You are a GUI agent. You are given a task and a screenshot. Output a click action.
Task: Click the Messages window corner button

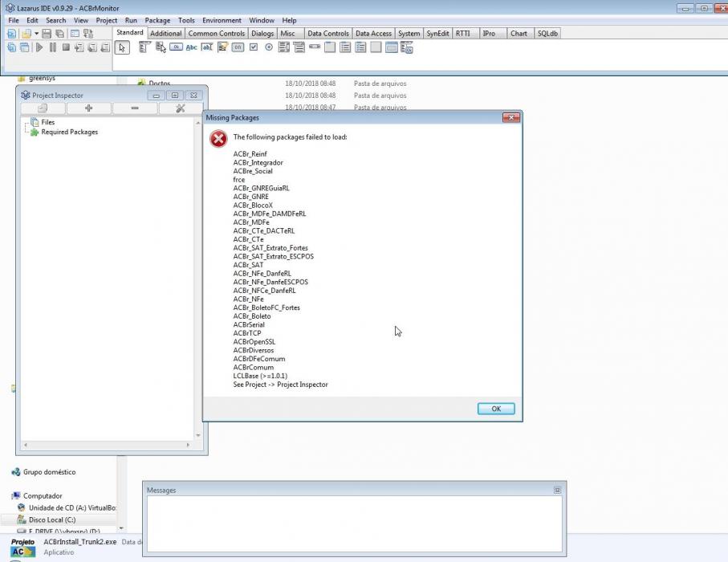[557, 490]
